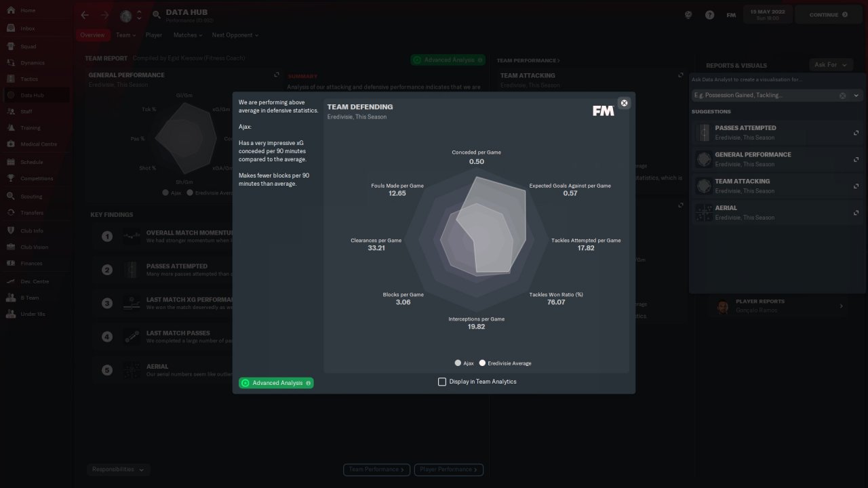Expand the General Performance panel
The image size is (868, 488).
[277, 75]
